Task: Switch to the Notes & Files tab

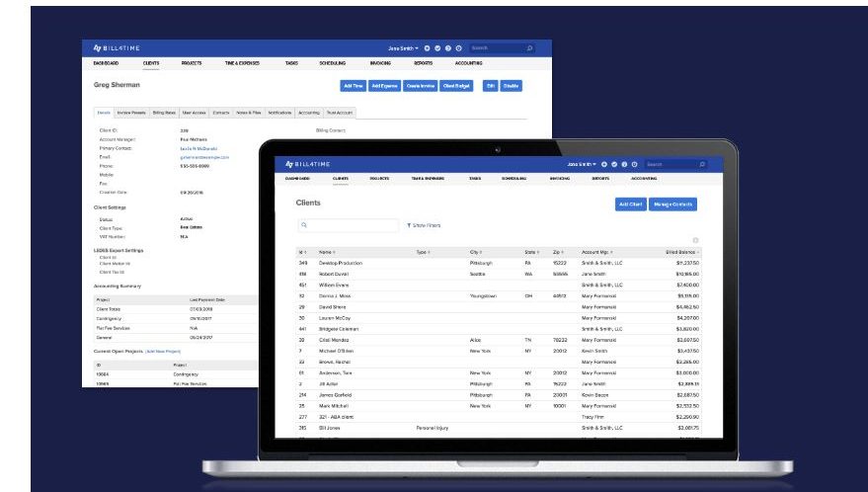Action: click(249, 113)
